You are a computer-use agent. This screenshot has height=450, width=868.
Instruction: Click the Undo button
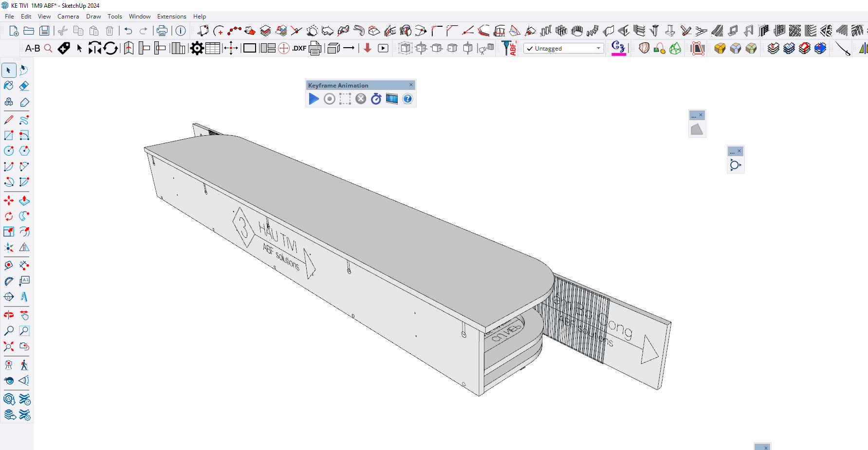pos(128,31)
